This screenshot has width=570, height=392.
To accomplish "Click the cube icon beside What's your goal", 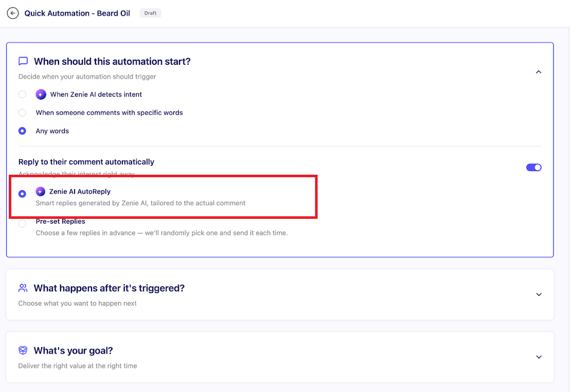I will (x=23, y=350).
